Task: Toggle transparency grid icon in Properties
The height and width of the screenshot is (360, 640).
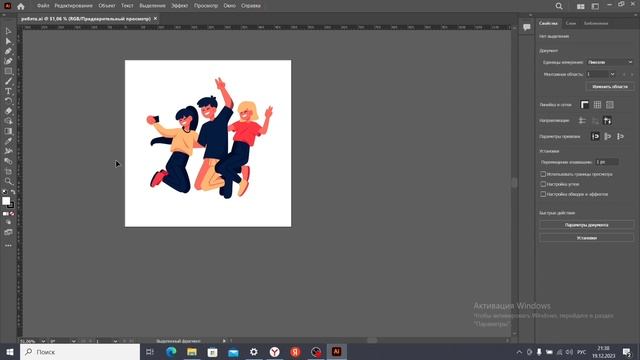Action: [610, 105]
